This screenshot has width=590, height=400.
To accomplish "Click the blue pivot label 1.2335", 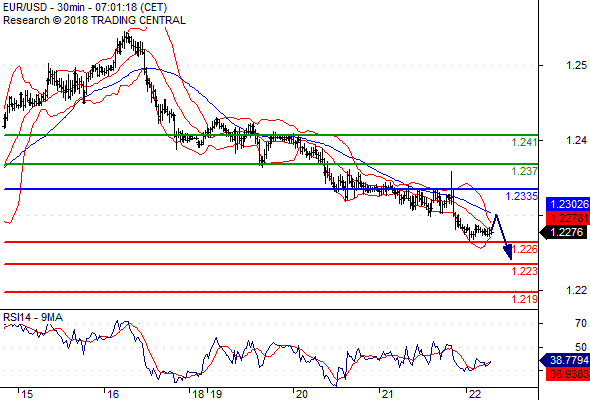I will [522, 196].
